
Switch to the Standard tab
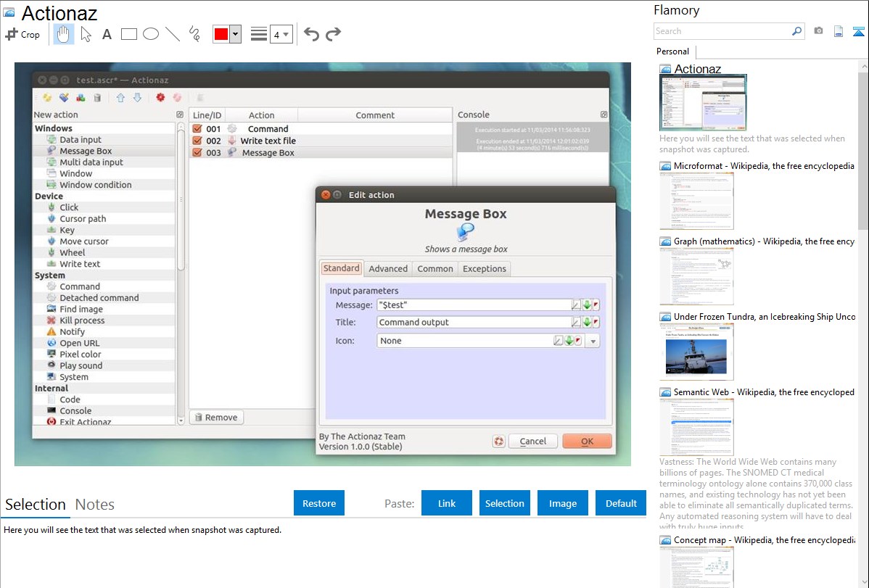coord(342,268)
